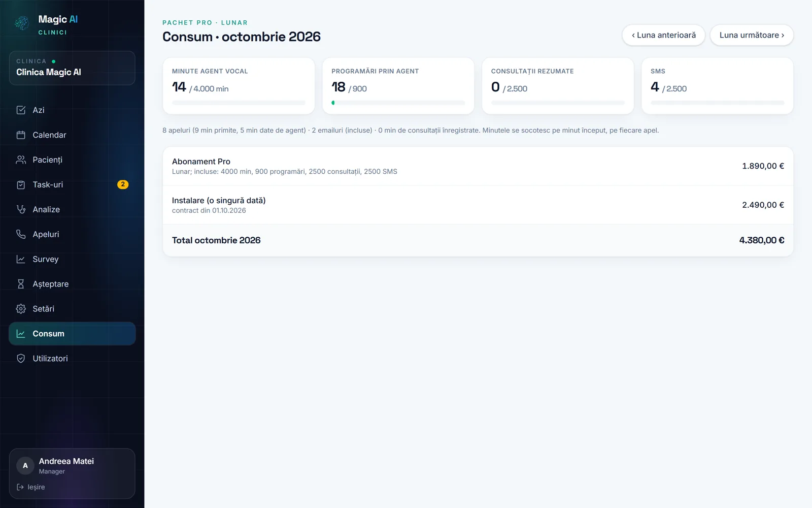
Task: Click the Programări prin agent progress bar
Action: [x=398, y=103]
